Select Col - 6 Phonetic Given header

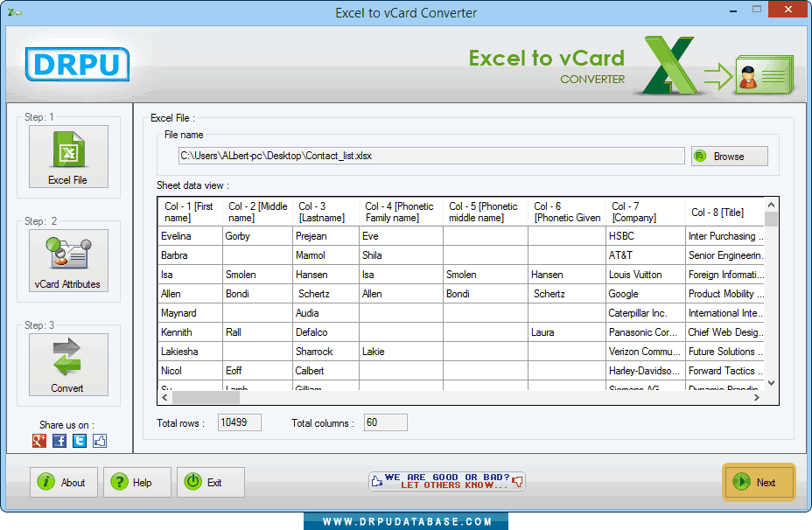[x=567, y=212]
